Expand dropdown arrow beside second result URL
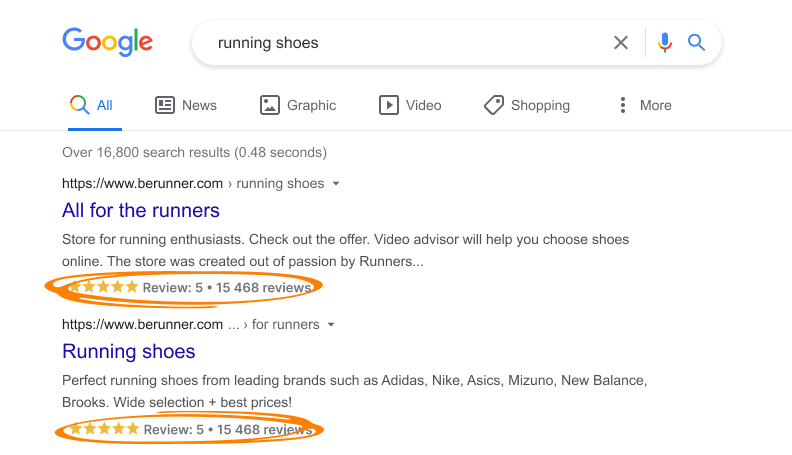The height and width of the screenshot is (455, 792). pyautogui.click(x=331, y=325)
